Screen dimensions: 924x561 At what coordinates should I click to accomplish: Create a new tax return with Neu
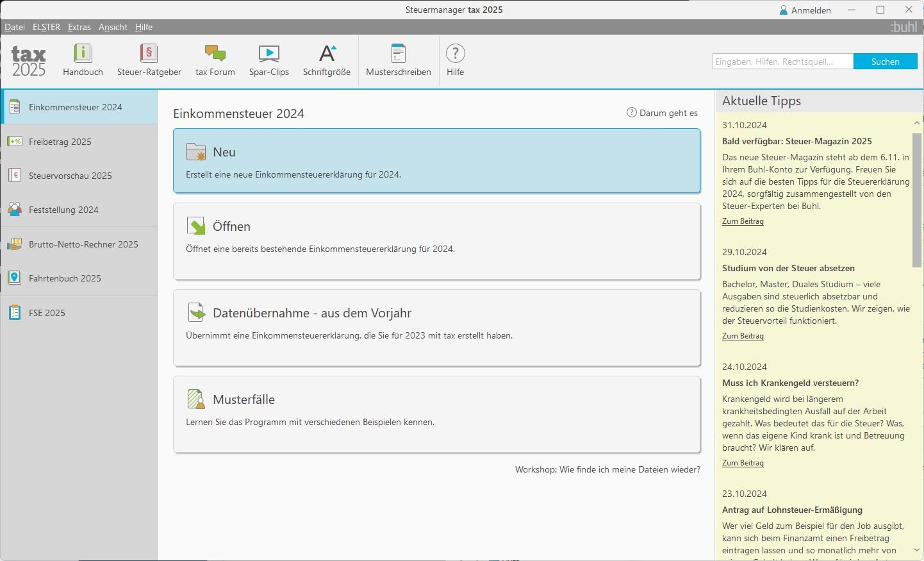click(x=436, y=161)
